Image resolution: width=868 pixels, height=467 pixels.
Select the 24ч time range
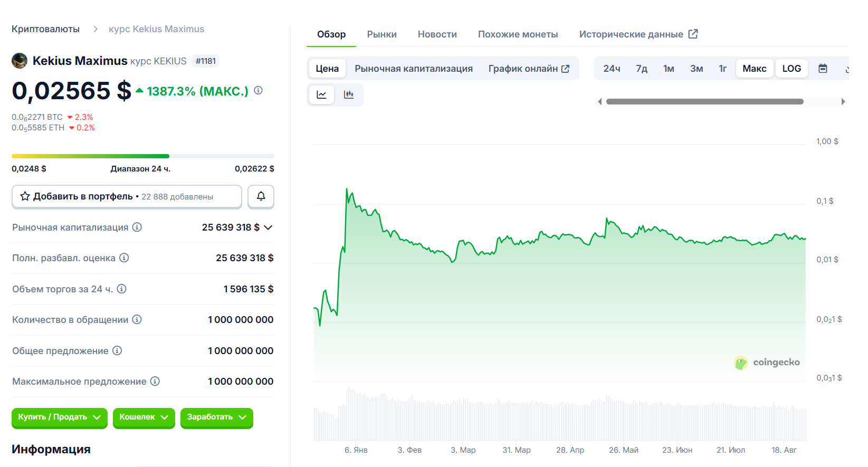(x=612, y=69)
